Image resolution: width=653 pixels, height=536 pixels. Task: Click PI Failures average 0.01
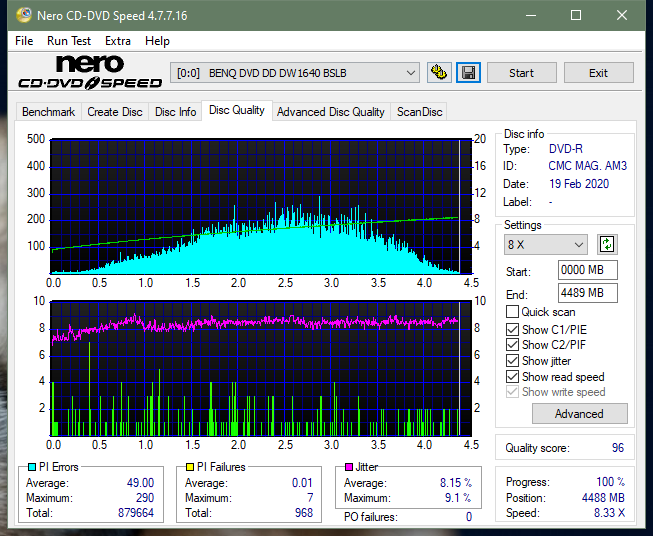pos(302,483)
